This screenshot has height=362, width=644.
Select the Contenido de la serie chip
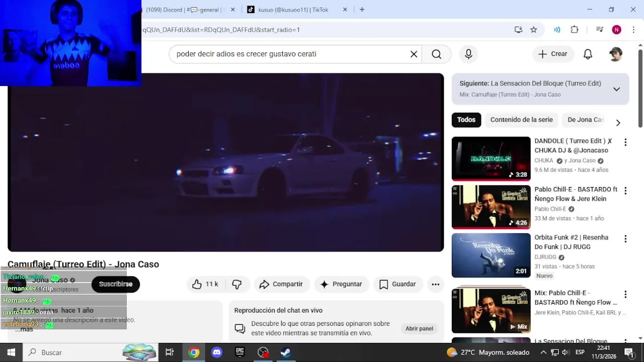click(x=521, y=120)
